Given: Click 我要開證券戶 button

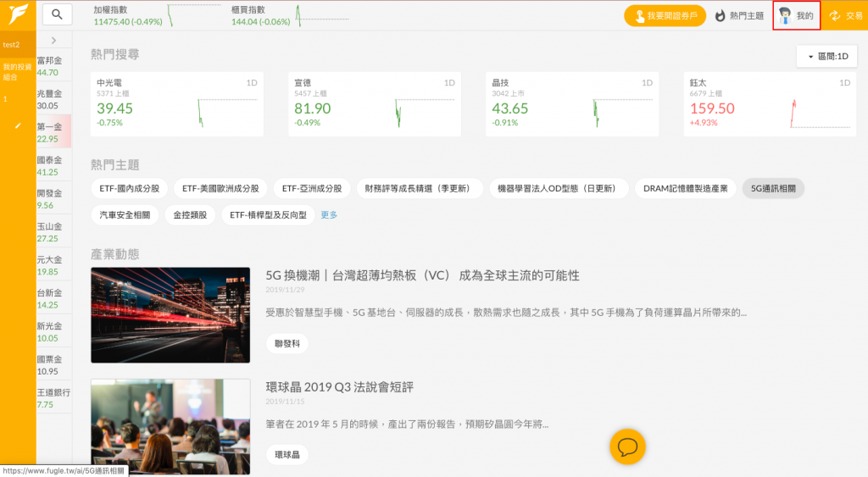Looking at the screenshot, I should point(665,15).
